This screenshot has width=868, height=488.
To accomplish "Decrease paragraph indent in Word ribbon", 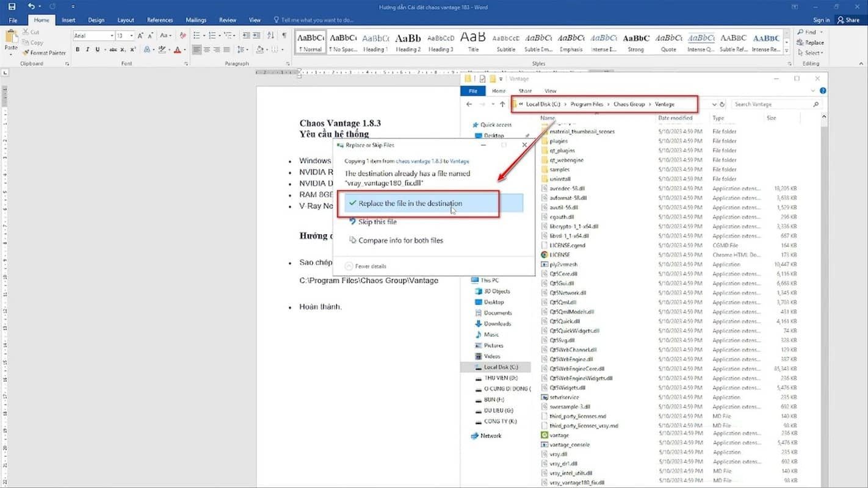I will pos(246,35).
